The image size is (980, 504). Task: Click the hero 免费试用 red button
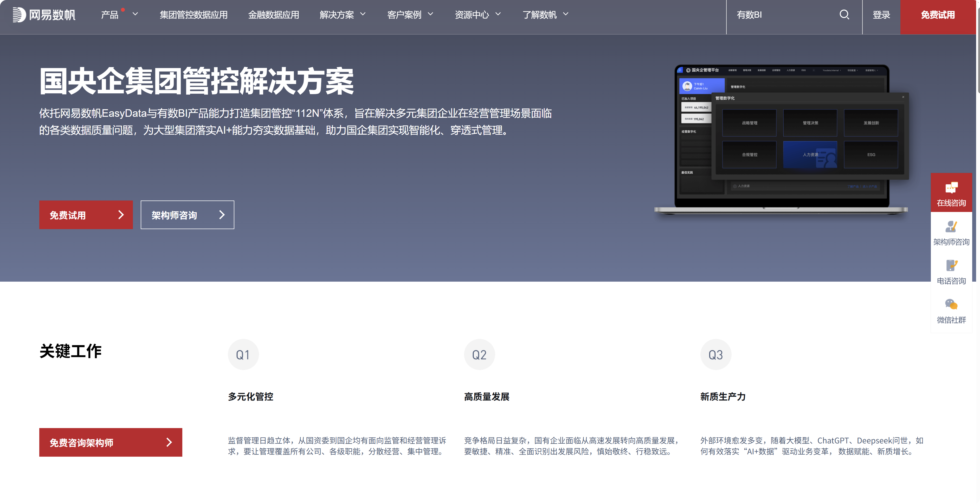point(86,215)
